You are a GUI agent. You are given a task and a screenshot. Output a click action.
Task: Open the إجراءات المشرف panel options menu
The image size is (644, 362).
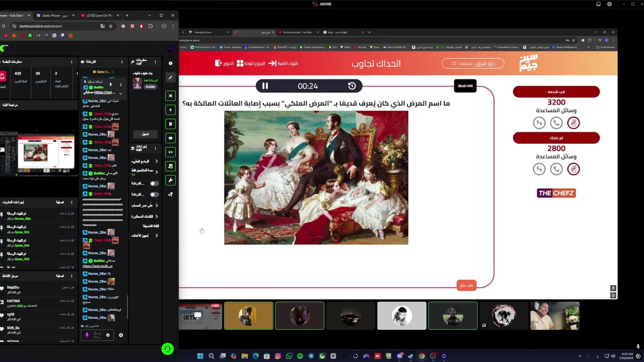click(71, 202)
